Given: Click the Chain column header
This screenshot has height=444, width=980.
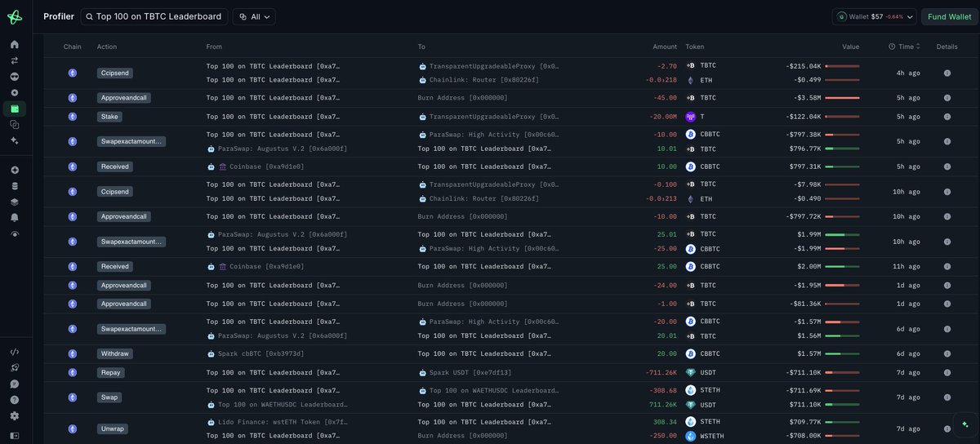Looking at the screenshot, I should [x=73, y=47].
